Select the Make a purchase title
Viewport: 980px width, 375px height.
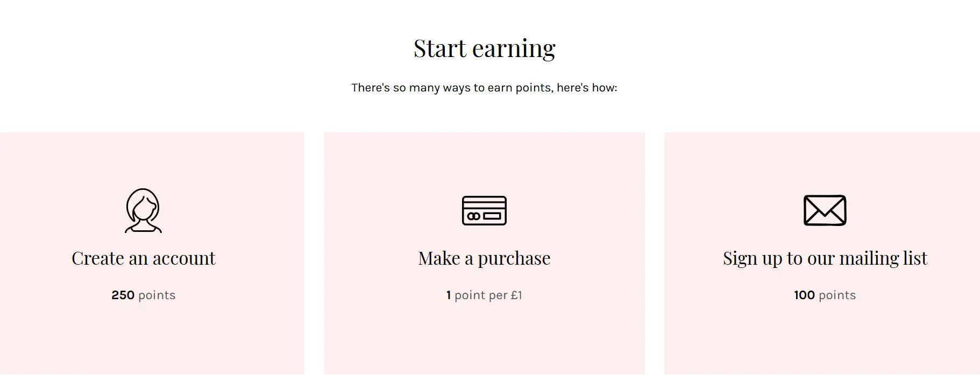[x=484, y=258]
